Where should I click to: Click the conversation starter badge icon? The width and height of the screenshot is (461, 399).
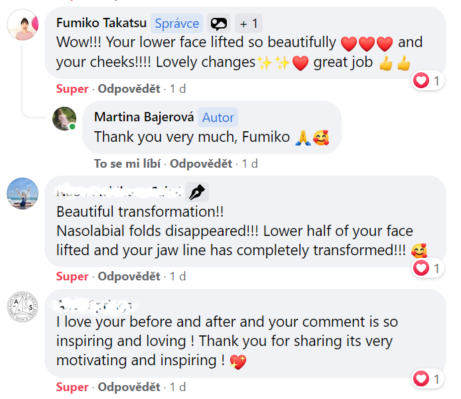219,23
